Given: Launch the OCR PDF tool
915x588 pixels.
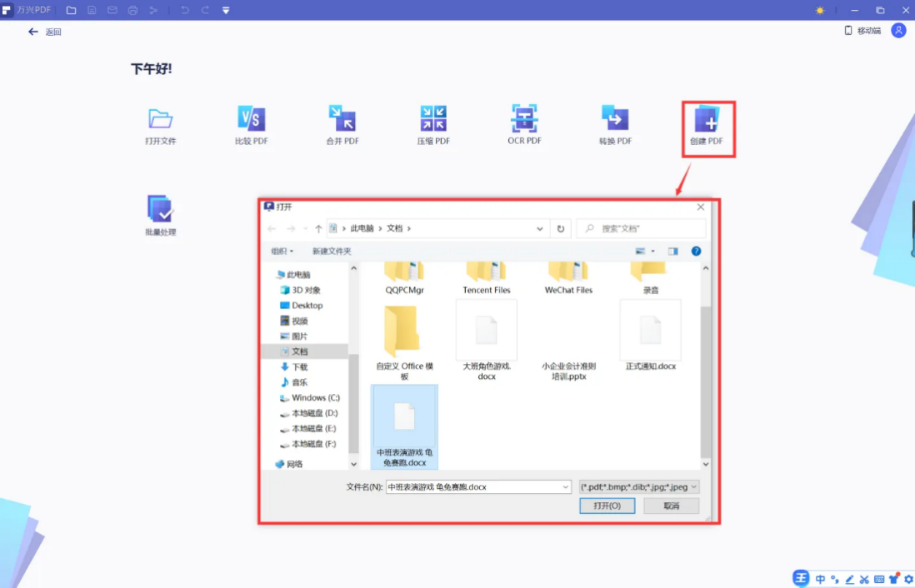Looking at the screenshot, I should point(524,120).
